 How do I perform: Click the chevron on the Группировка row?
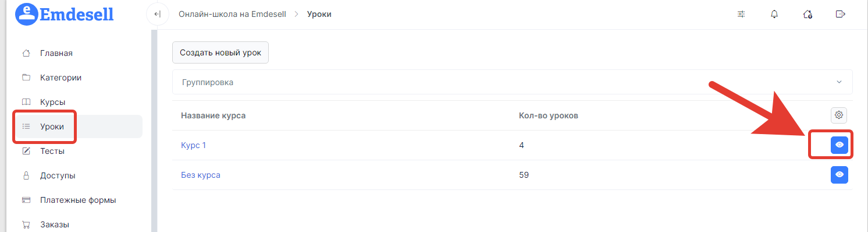839,82
